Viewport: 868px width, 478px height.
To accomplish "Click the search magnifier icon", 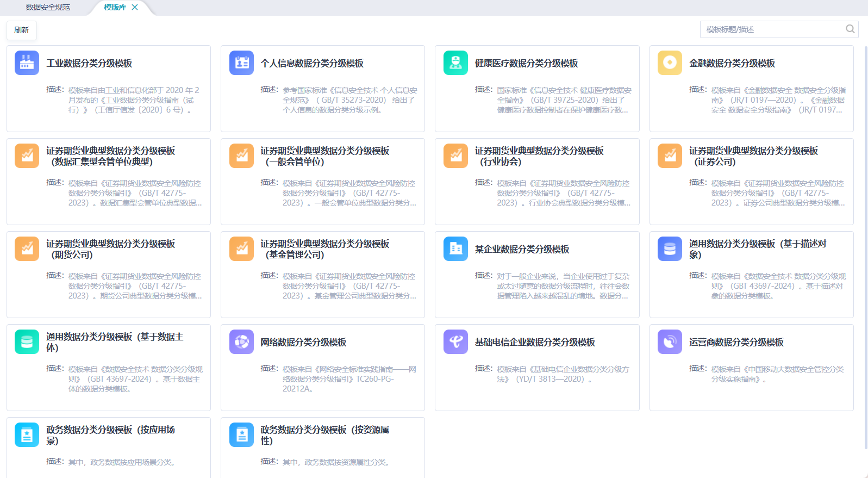I will [850, 29].
